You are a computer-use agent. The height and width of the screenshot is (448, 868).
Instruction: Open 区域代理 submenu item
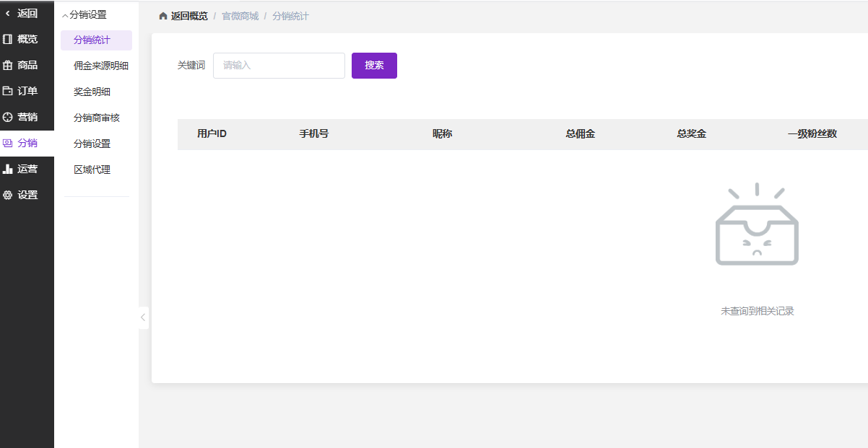(x=92, y=170)
